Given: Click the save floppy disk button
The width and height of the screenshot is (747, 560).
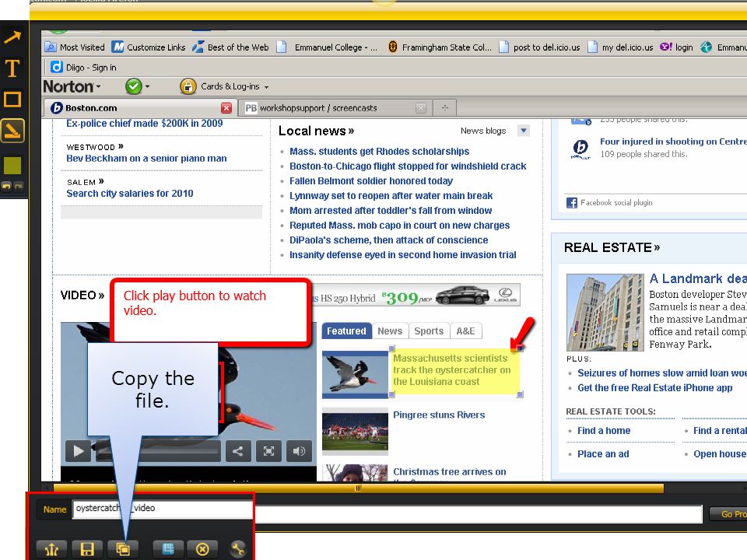Looking at the screenshot, I should point(87,550).
